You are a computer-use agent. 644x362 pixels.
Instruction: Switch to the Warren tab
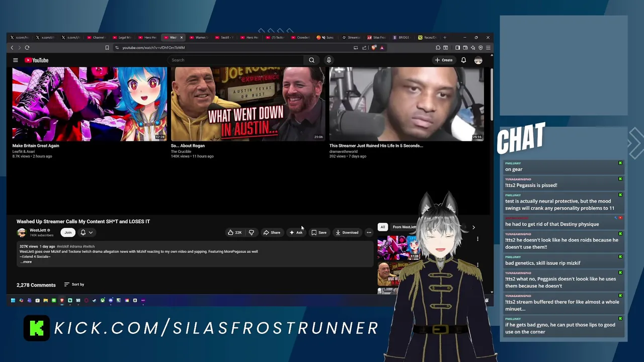(x=199, y=37)
